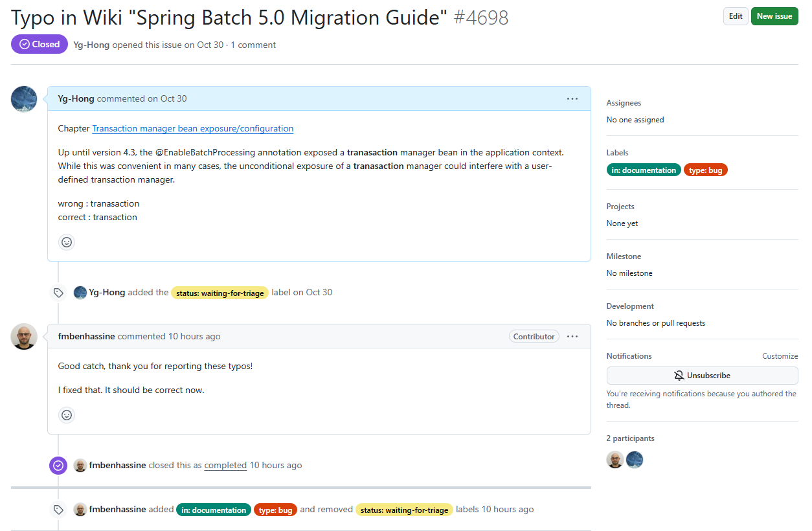Click 'I fixed that. It should be correct now.'
812x531 pixels.
(x=131, y=390)
